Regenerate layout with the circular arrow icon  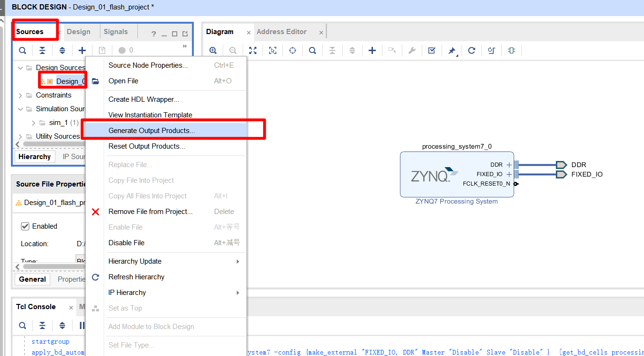[x=472, y=50]
